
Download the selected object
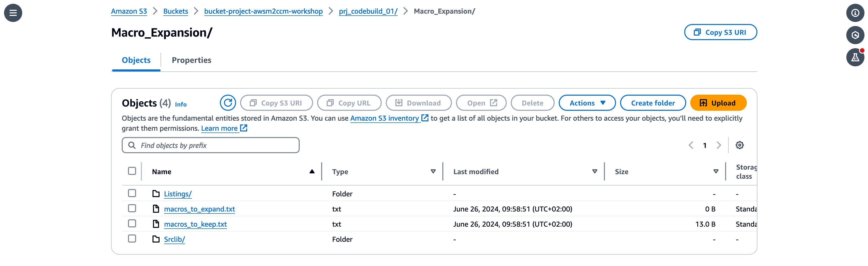[419, 103]
